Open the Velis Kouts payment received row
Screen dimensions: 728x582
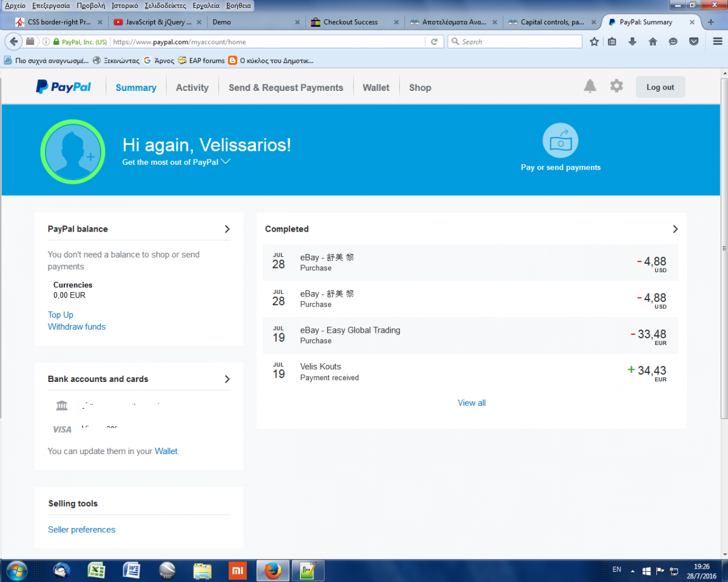[x=471, y=372]
